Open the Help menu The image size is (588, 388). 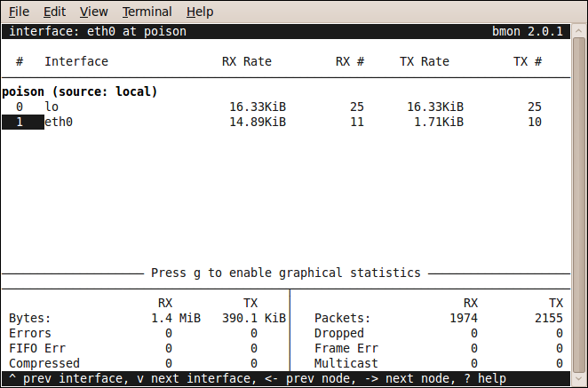[200, 12]
